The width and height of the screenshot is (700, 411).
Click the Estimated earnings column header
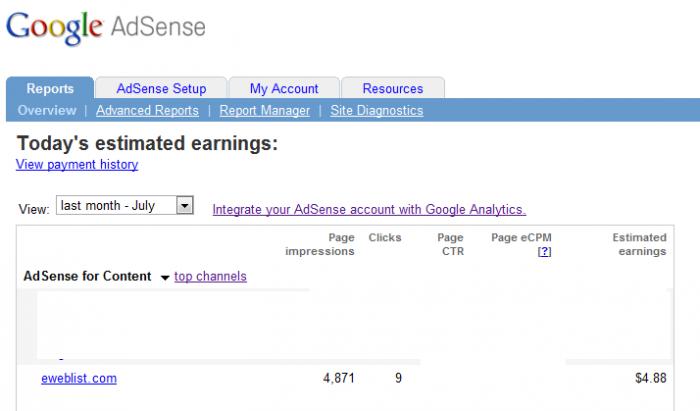(639, 244)
